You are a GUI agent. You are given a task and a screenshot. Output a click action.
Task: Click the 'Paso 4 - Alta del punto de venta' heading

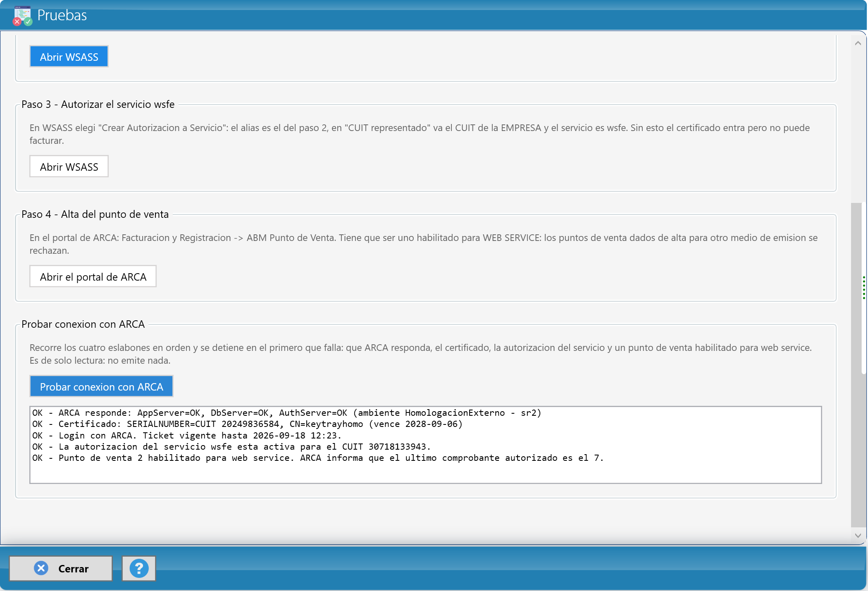[x=95, y=214]
